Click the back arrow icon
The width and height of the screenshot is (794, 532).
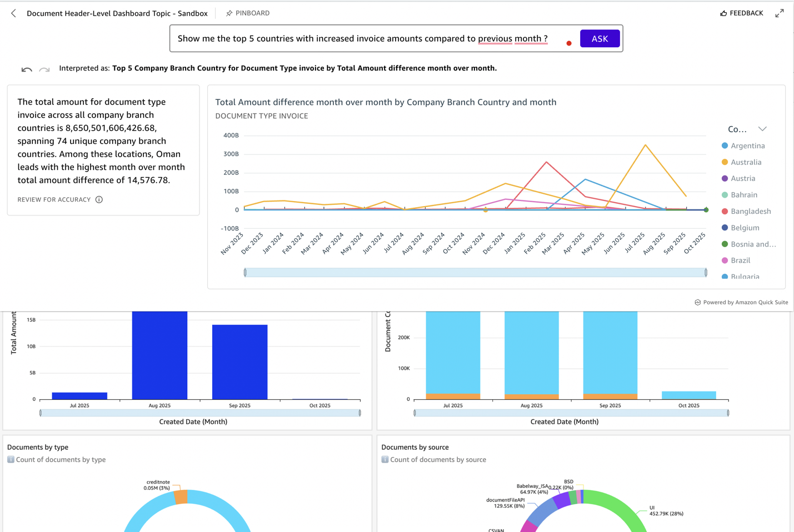click(13, 13)
